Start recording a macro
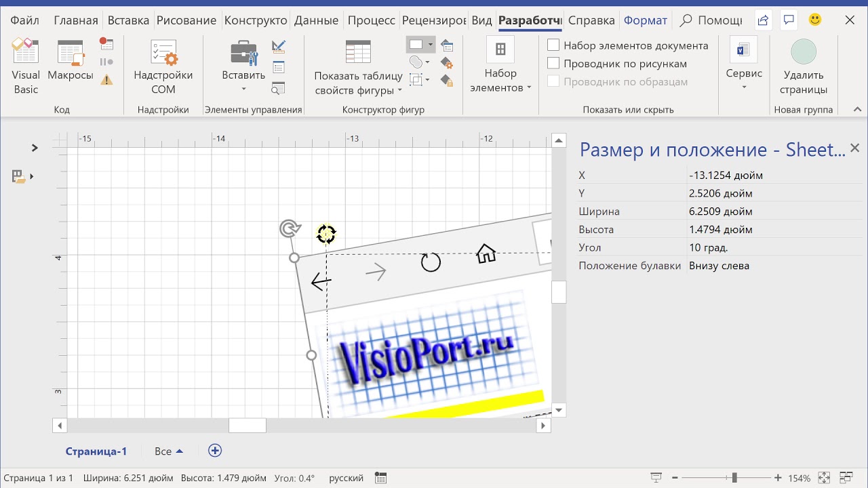The image size is (868, 488). click(106, 44)
